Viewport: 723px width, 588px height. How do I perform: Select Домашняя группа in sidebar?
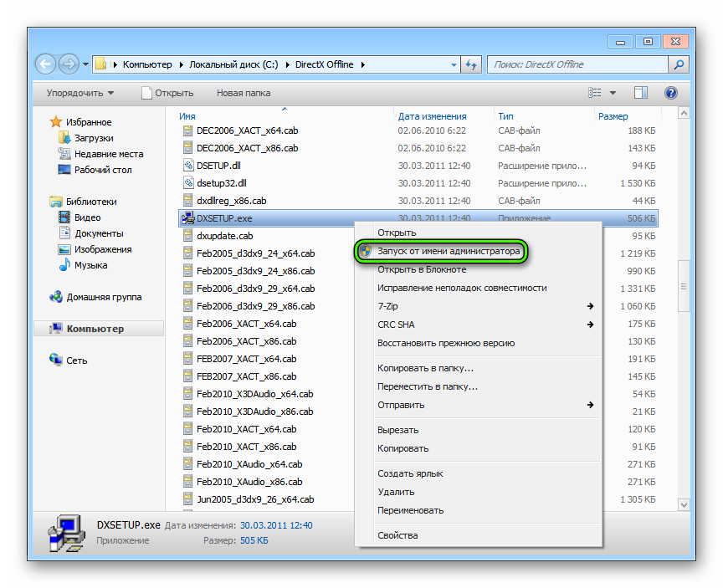95,297
